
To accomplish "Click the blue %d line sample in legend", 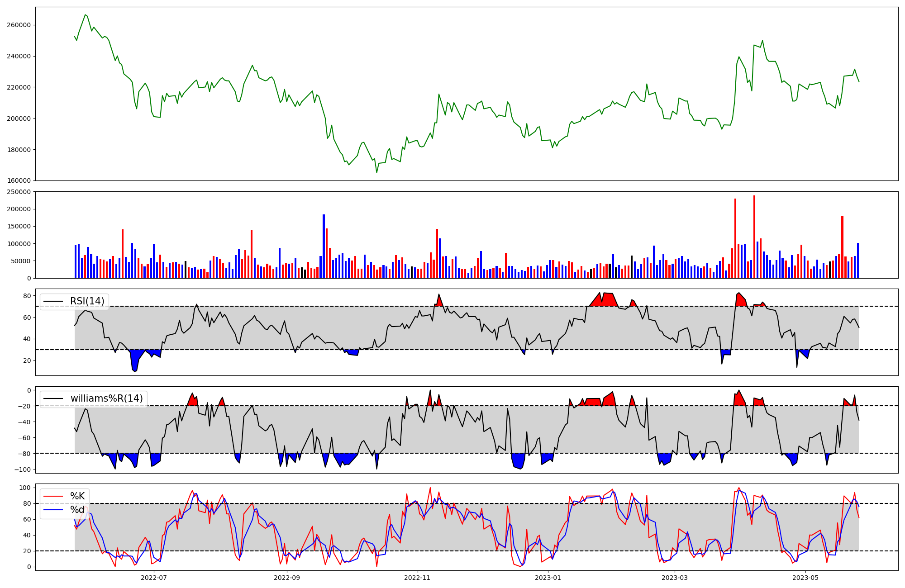I will coord(53,510).
